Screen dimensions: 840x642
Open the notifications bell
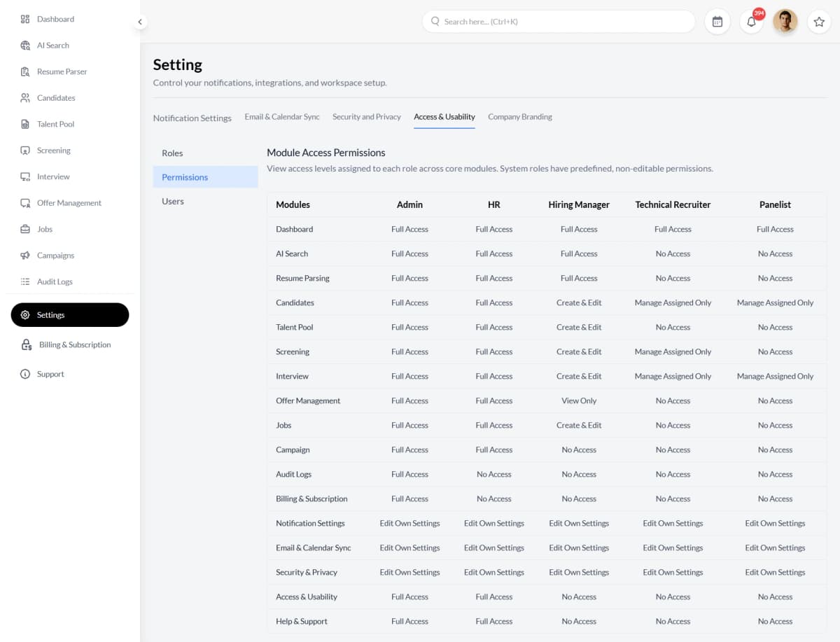[x=751, y=22]
